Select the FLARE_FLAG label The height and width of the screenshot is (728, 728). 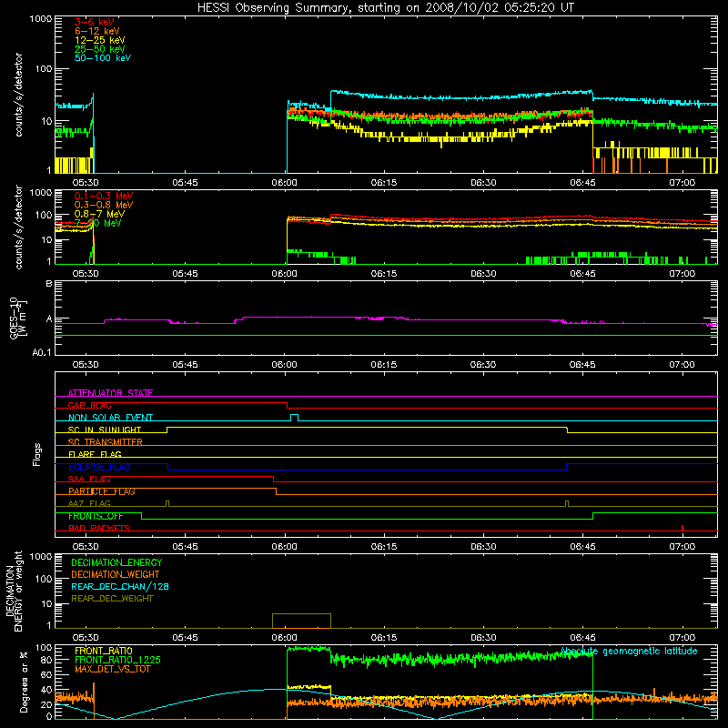click(x=95, y=454)
